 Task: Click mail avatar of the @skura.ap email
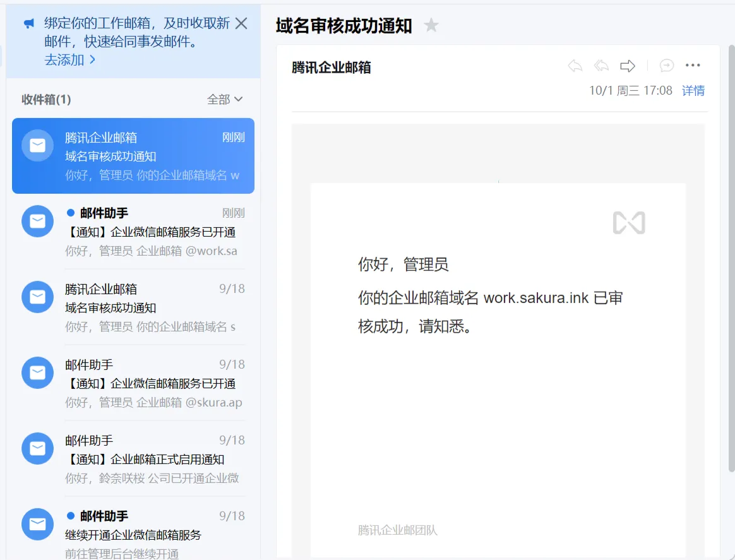click(37, 373)
